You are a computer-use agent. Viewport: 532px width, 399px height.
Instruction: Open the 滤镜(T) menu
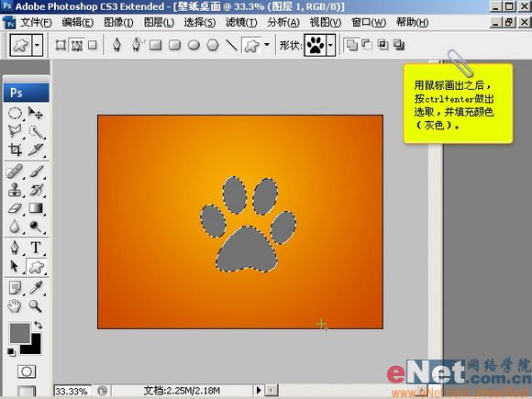pos(241,23)
